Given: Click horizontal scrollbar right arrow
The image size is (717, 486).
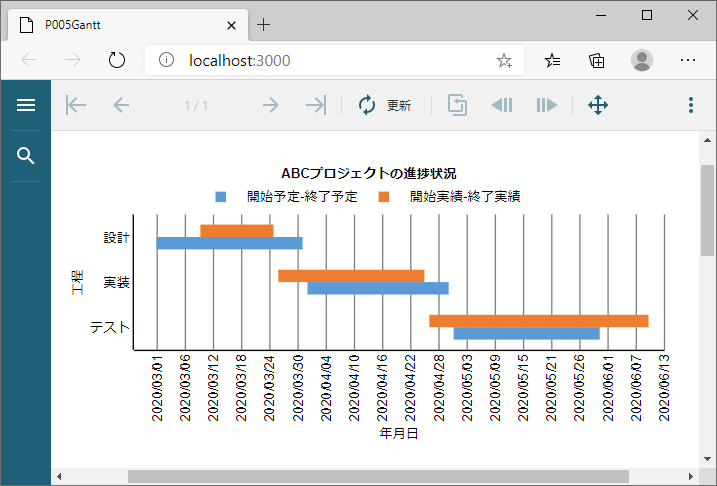Looking at the screenshot, I should [x=691, y=476].
